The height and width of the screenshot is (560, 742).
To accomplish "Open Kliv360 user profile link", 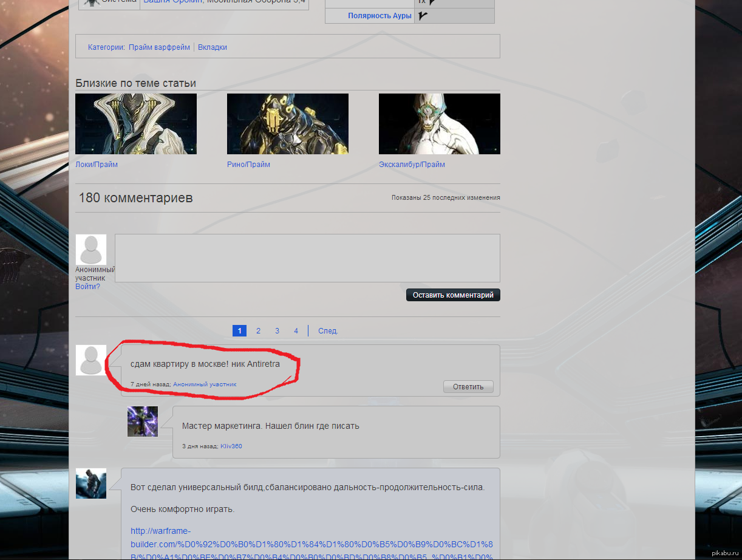I will coord(231,446).
